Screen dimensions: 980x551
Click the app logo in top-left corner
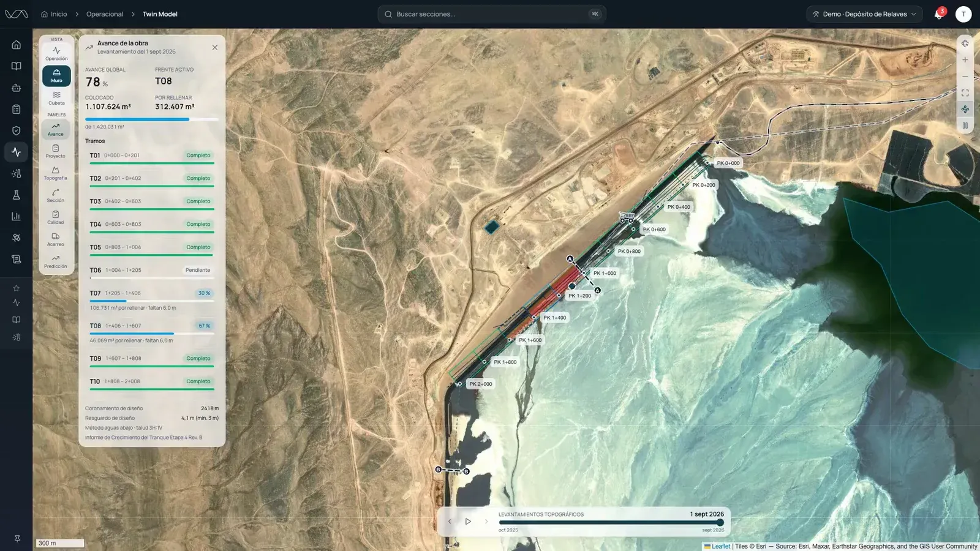click(x=17, y=14)
